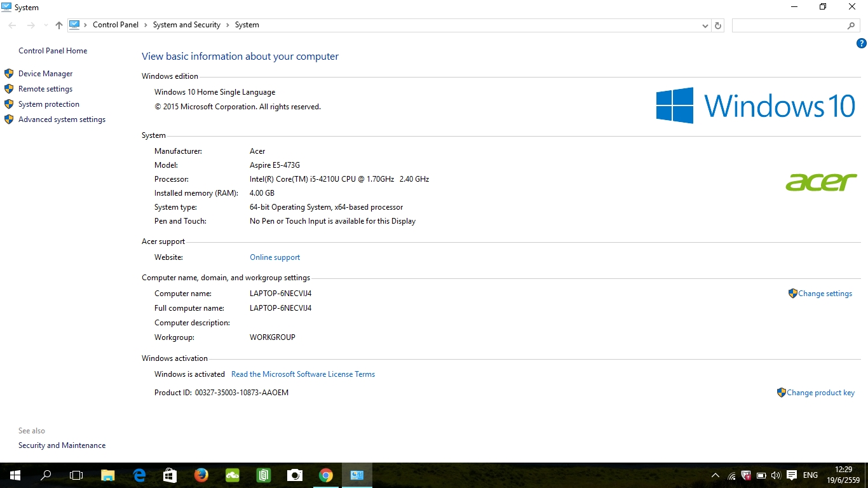Image resolution: width=868 pixels, height=488 pixels.
Task: Open System protection
Action: tap(49, 104)
